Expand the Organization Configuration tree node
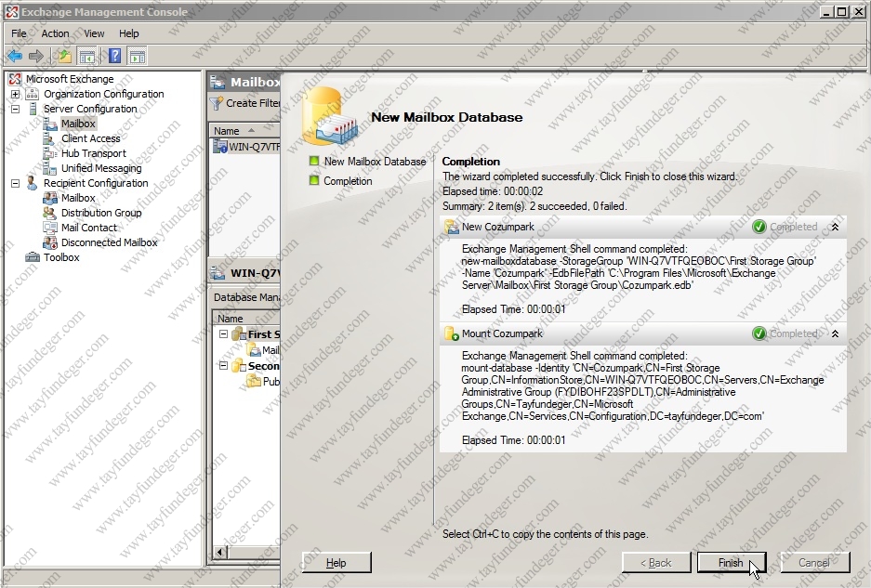 click(16, 94)
